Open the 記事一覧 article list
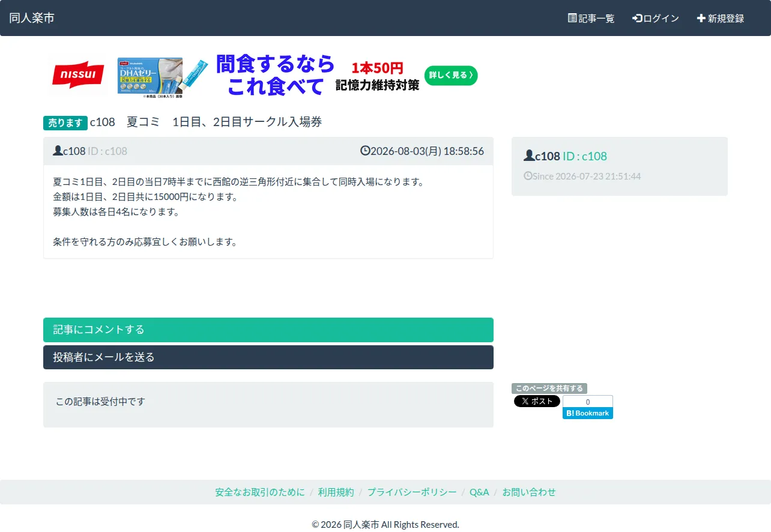Image resolution: width=771 pixels, height=532 pixels. point(591,18)
